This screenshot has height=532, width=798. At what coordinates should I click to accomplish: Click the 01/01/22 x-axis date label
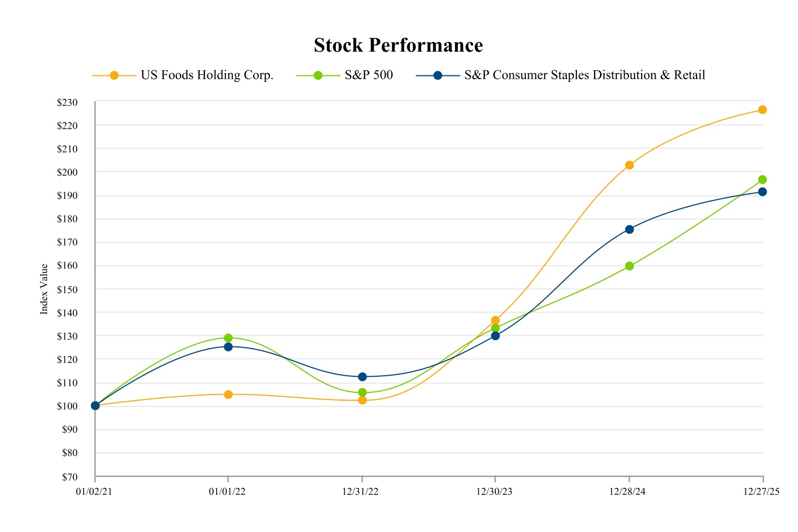point(227,492)
